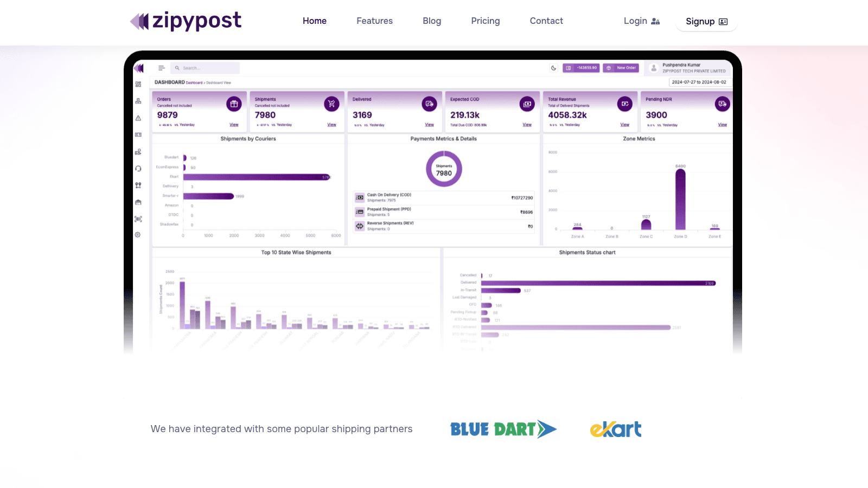
Task: Click the Shipments donut chart center
Action: click(x=444, y=169)
